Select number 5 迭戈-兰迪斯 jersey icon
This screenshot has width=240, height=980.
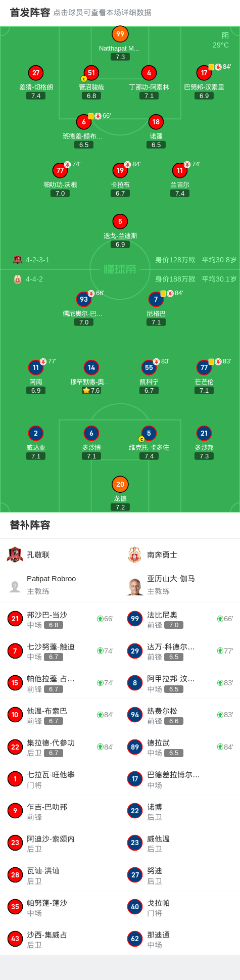point(120,221)
